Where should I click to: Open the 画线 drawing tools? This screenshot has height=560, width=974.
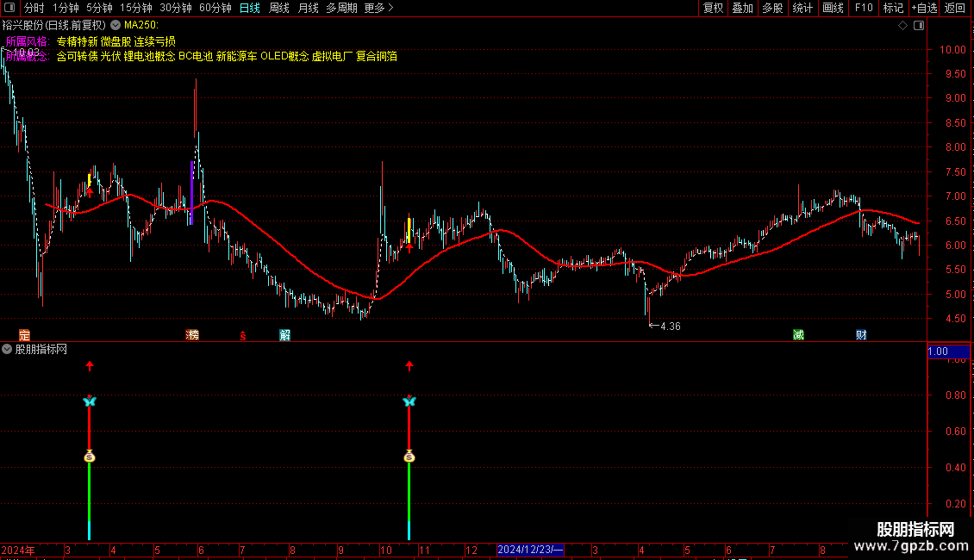833,8
